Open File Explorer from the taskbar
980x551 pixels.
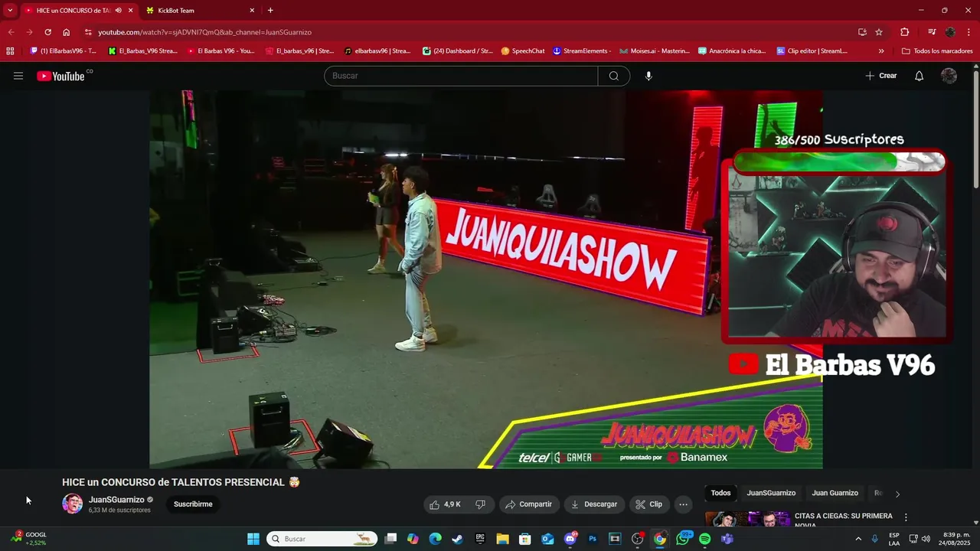pyautogui.click(x=502, y=539)
